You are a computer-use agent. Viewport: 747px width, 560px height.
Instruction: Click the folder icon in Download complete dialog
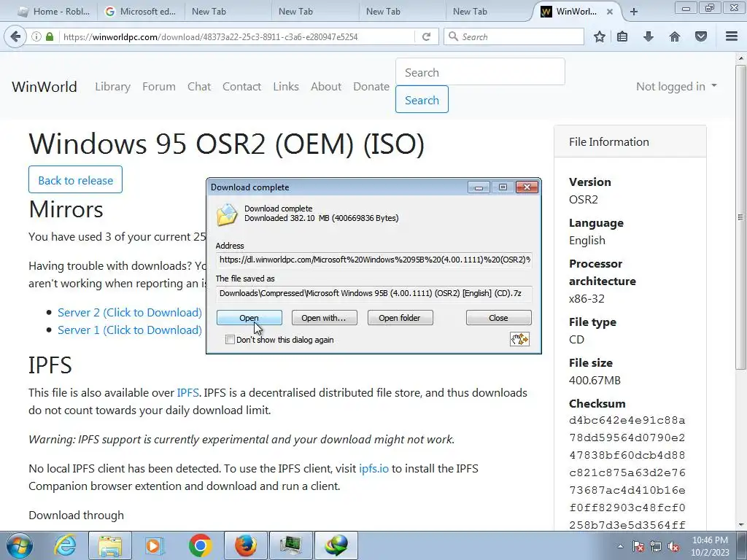pos(227,214)
